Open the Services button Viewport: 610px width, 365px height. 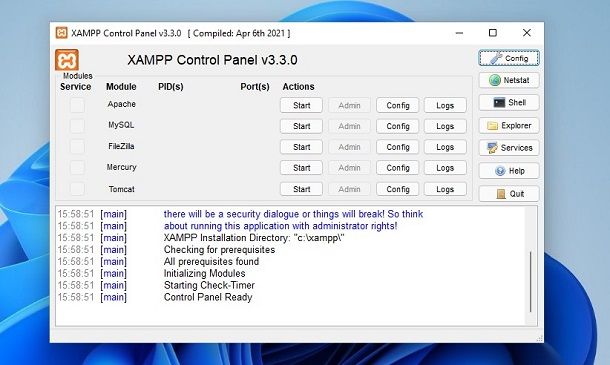pyautogui.click(x=509, y=148)
